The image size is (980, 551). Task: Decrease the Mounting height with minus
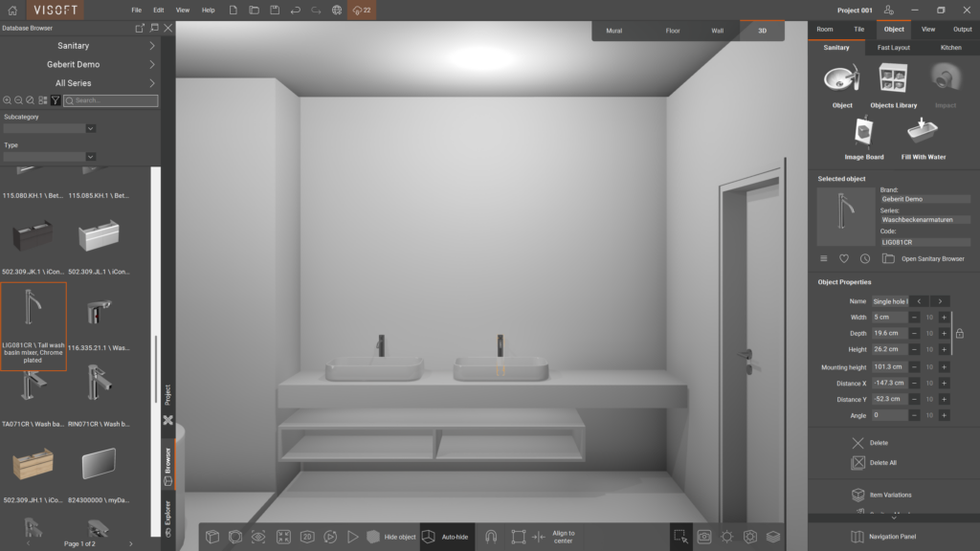(914, 367)
